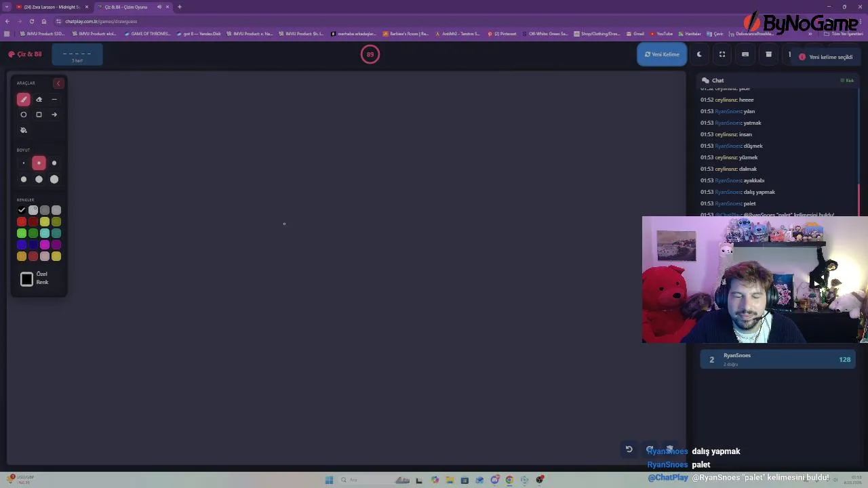Open the YouTube bookmark
The height and width of the screenshot is (488, 868).
tap(661, 34)
